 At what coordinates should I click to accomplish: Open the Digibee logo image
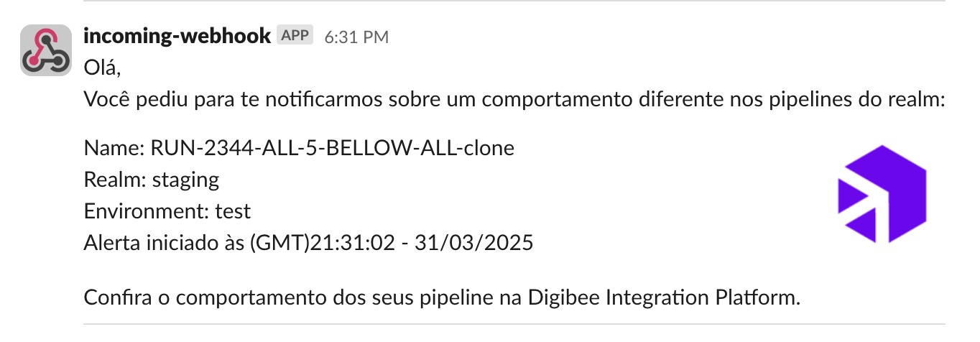[882, 194]
